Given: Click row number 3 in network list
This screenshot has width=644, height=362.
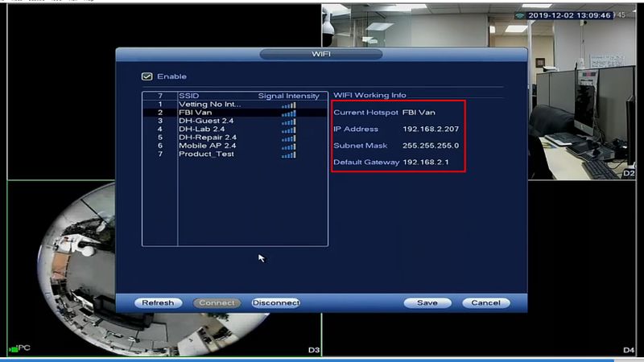Looking at the screenshot, I should pyautogui.click(x=160, y=121).
